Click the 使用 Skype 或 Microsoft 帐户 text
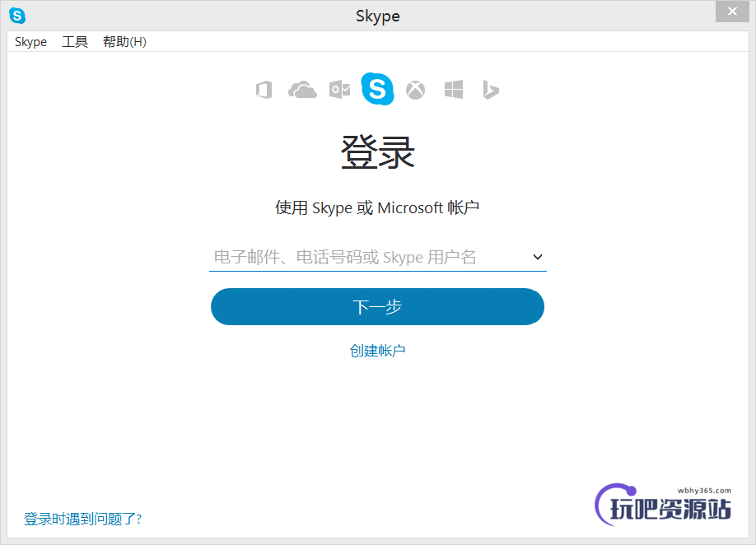The image size is (756, 545). [x=377, y=207]
